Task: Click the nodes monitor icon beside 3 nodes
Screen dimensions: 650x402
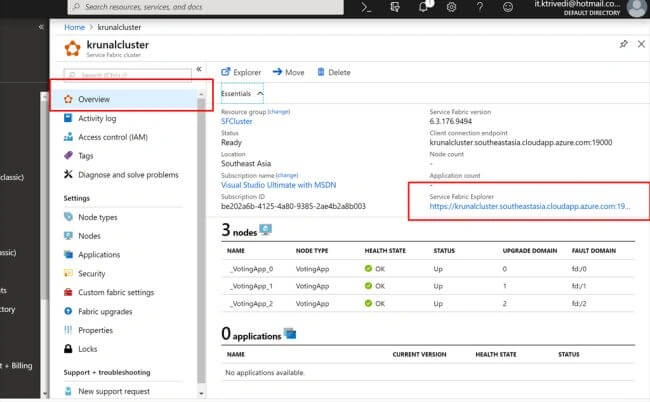Action: click(265, 229)
